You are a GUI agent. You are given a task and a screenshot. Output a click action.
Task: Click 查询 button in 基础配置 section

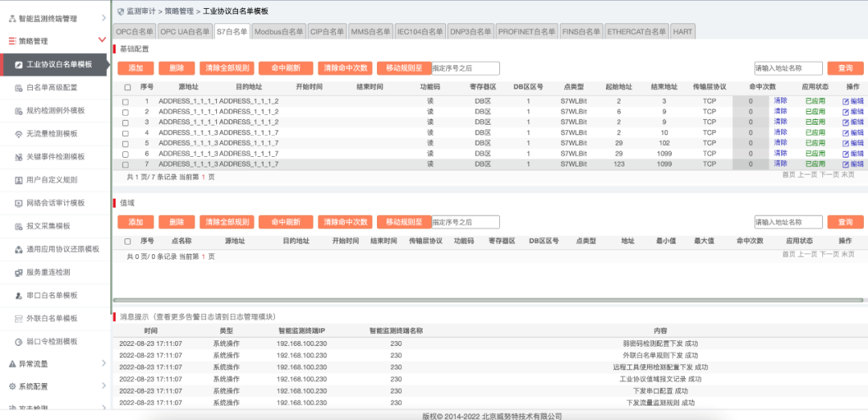(845, 68)
